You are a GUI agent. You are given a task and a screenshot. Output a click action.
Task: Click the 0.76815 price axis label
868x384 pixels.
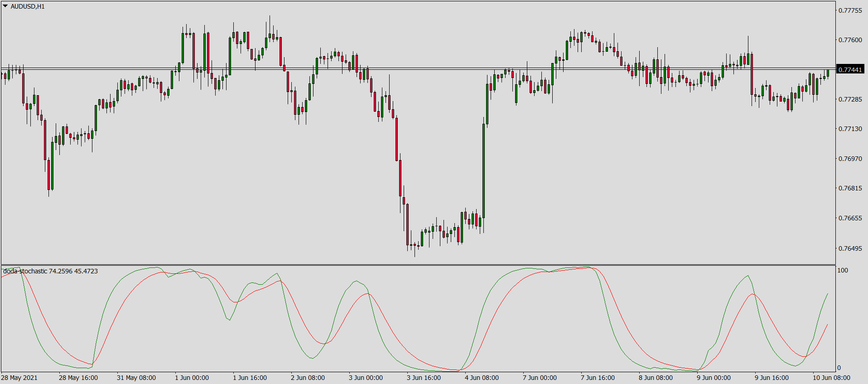(x=850, y=188)
